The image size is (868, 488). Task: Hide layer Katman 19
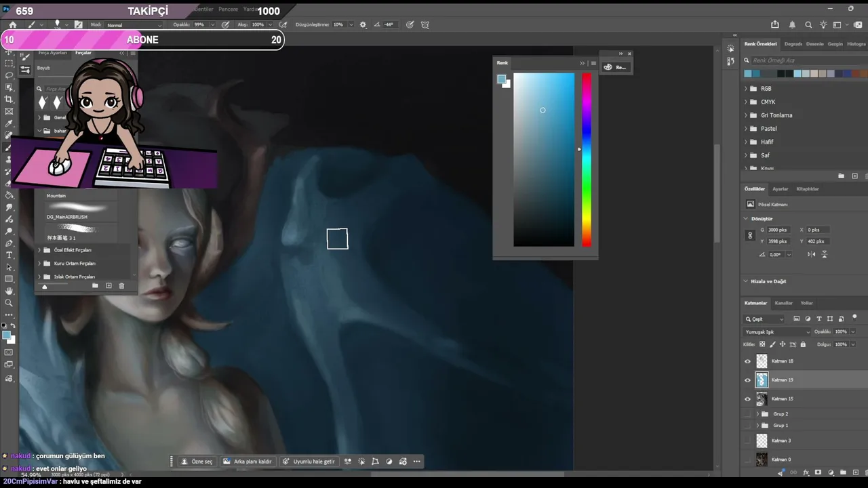click(748, 380)
